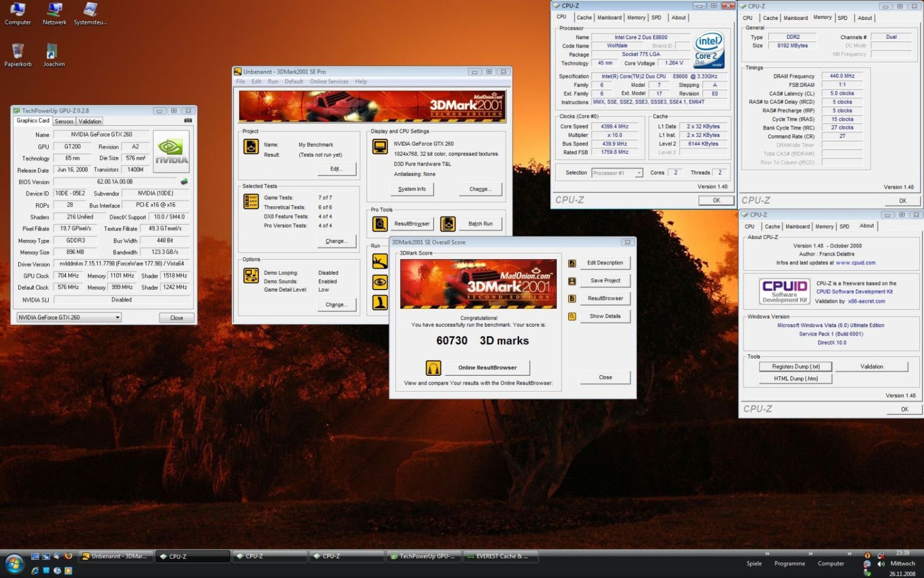Close the 3DMark score dialog with Close button

click(605, 377)
